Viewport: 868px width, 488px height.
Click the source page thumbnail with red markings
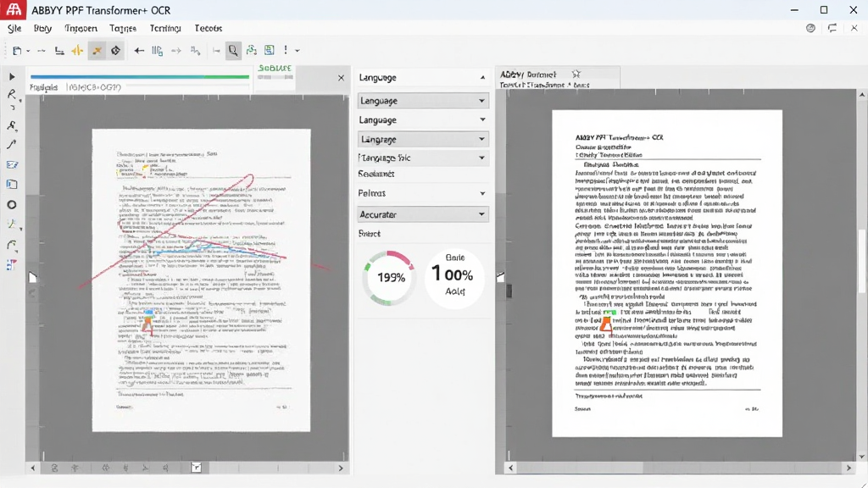click(x=202, y=280)
